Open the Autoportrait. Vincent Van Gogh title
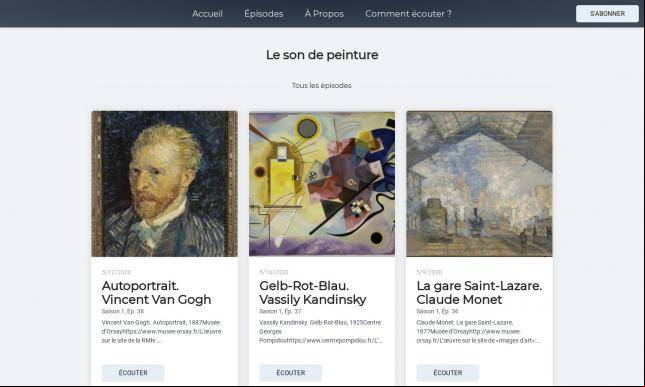645x387 pixels. [156, 292]
